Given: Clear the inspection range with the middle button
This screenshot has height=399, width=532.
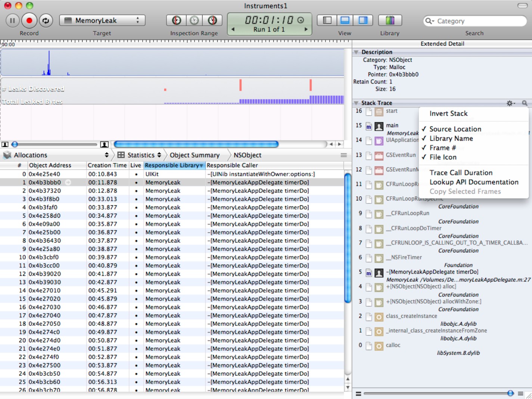Looking at the screenshot, I should tap(194, 20).
